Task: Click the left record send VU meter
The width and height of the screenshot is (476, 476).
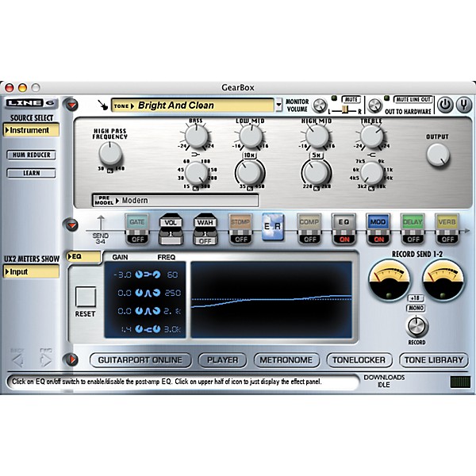Action: 390,281
